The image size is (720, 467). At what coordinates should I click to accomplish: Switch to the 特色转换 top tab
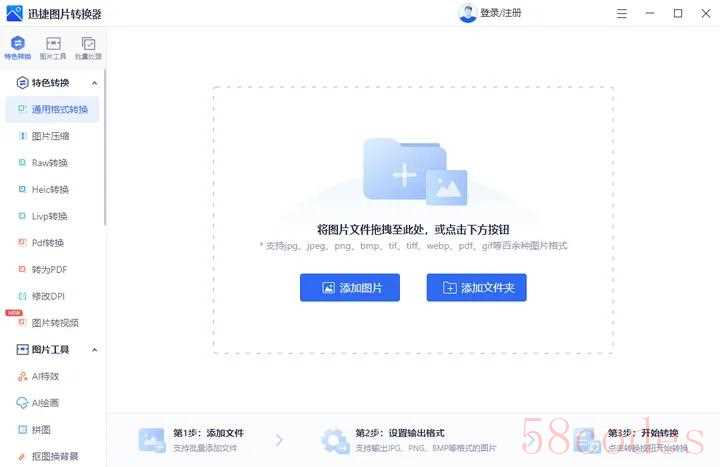click(17, 48)
